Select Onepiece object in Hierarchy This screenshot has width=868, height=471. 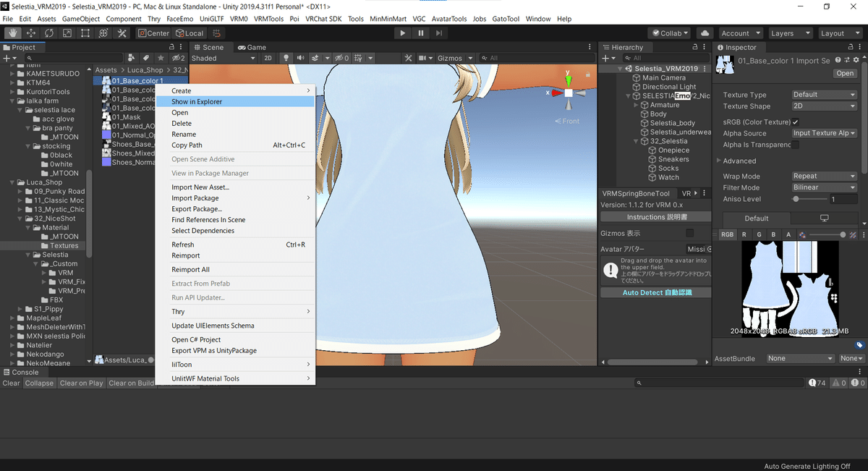tap(673, 150)
